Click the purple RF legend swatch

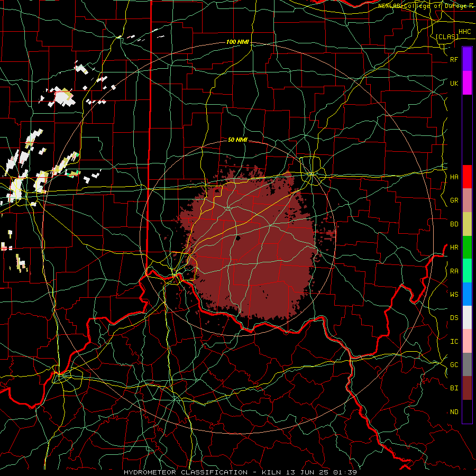point(467,59)
